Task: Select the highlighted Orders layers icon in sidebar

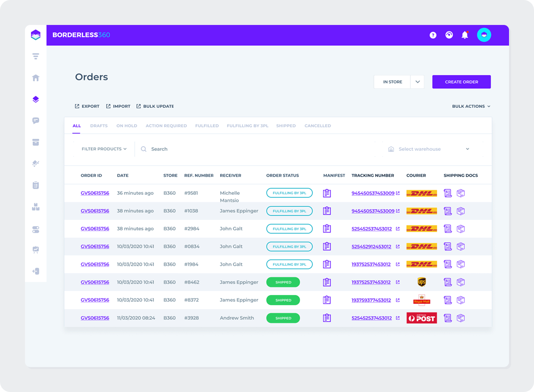Action: coord(35,99)
